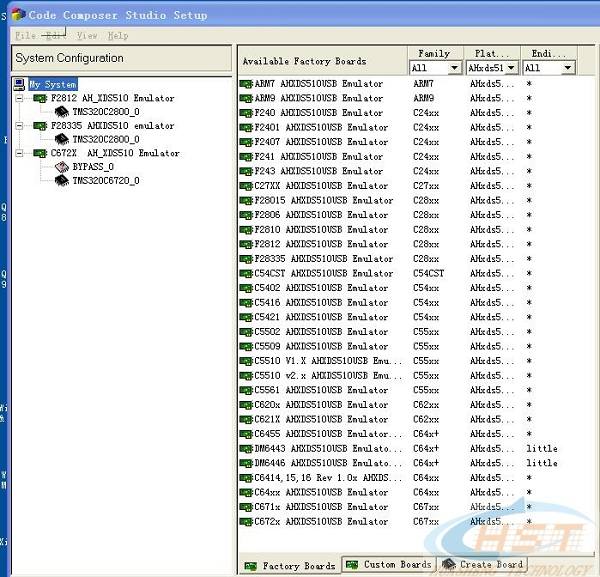Screen dimensions: 600x577
Task: Switch to the Factory Boards tab
Action: click(290, 566)
